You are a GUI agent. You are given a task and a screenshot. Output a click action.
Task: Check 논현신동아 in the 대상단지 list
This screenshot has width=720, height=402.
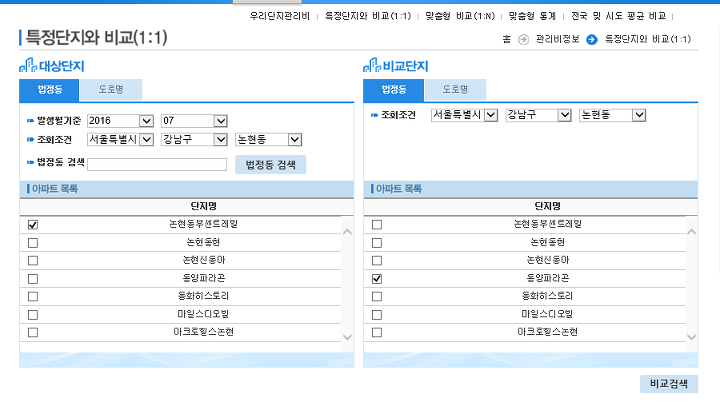click(33, 260)
